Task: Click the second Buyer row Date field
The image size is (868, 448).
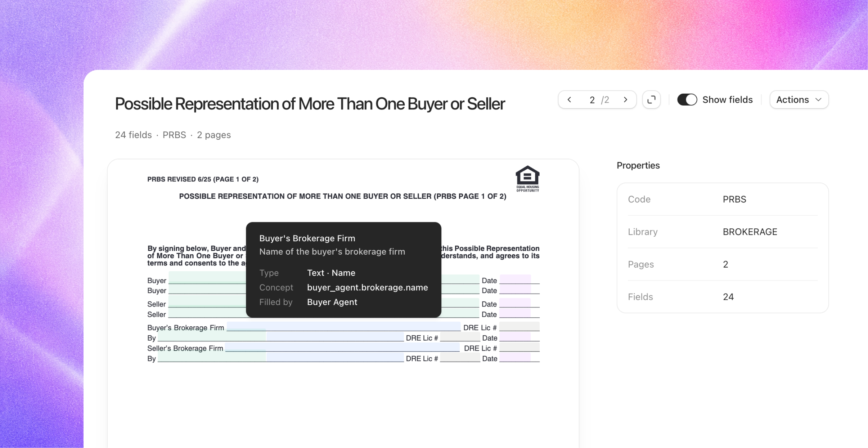Action: coord(515,289)
